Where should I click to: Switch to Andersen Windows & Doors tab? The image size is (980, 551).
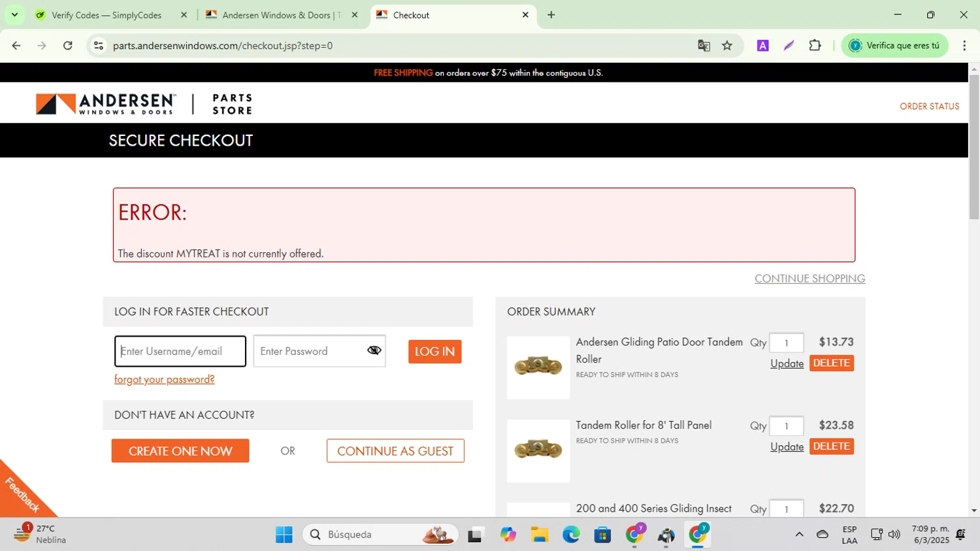coord(282,15)
